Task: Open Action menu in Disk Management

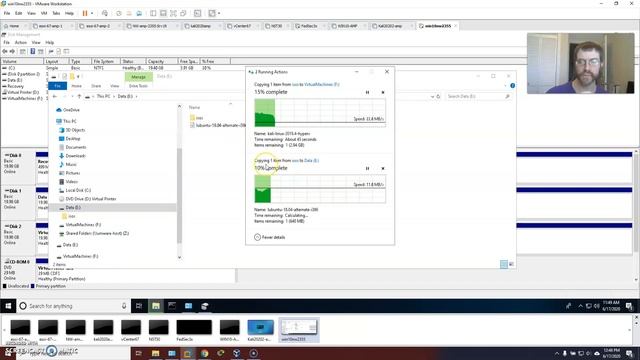Action: (20, 42)
